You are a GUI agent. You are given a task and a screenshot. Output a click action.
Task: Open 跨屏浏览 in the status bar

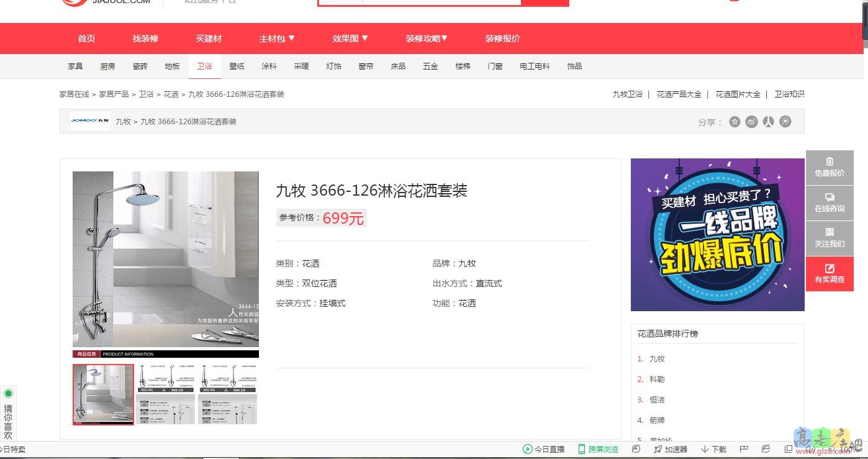click(599, 449)
